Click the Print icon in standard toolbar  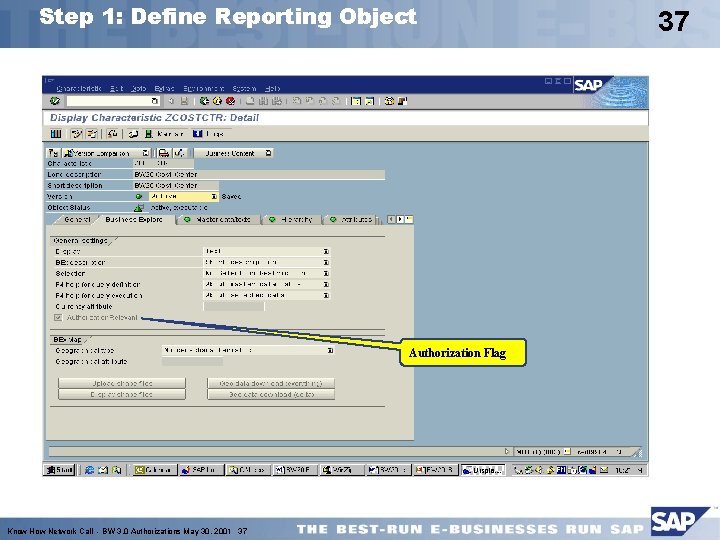click(251, 101)
